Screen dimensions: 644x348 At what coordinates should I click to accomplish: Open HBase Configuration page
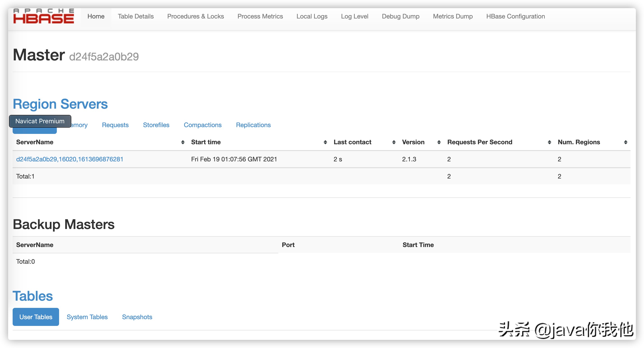[x=515, y=16]
